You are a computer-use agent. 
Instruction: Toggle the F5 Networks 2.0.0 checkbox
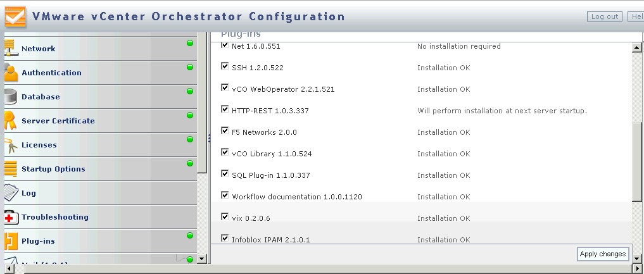point(225,131)
